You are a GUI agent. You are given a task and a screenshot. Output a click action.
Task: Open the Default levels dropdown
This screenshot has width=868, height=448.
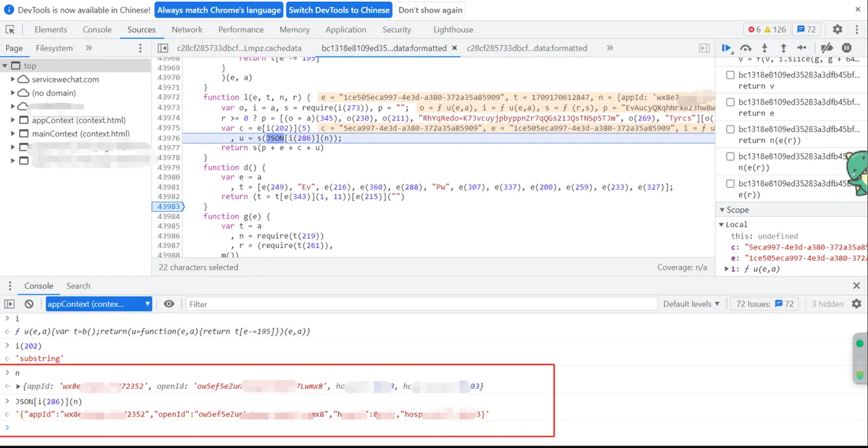pos(691,304)
